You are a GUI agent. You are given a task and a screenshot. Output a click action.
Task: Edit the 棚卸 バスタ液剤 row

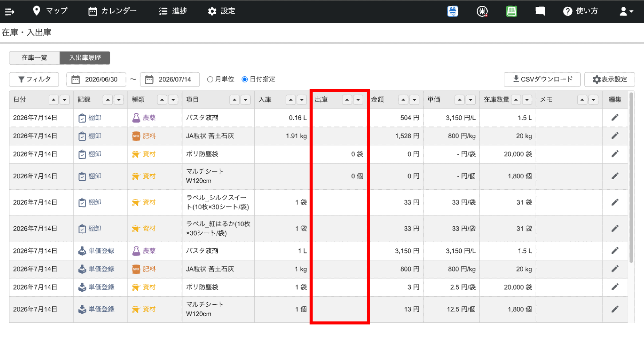coord(615,118)
